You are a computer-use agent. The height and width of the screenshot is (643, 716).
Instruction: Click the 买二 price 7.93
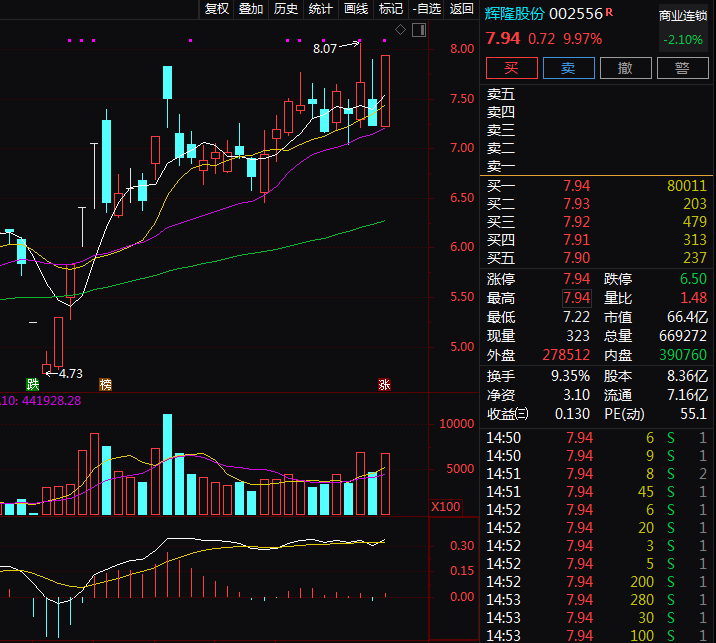coord(576,204)
